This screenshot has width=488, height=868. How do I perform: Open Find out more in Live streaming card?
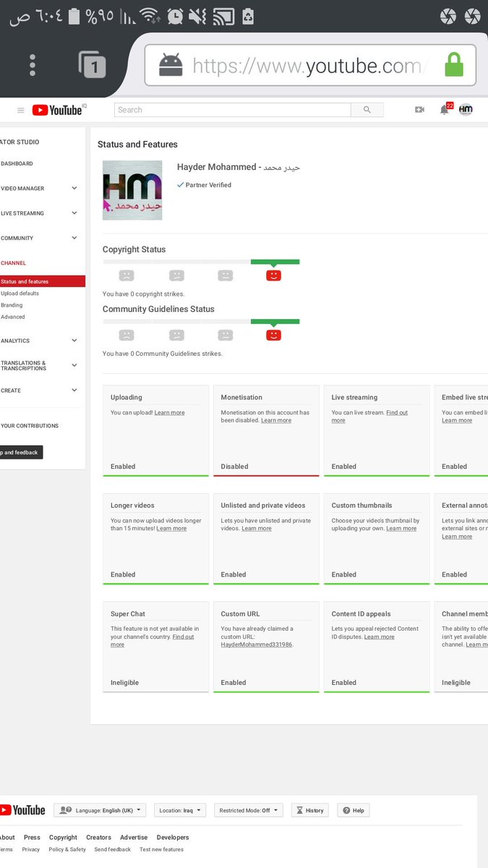pyautogui.click(x=369, y=417)
